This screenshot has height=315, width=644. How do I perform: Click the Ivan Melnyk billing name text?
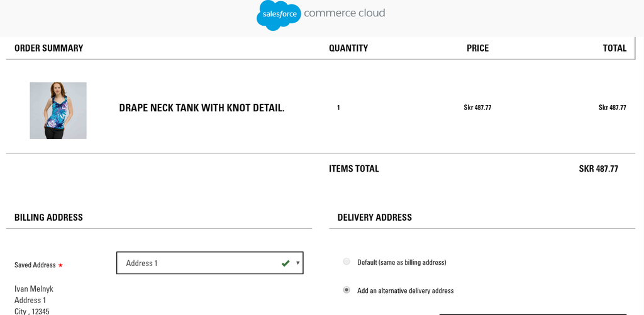point(34,289)
